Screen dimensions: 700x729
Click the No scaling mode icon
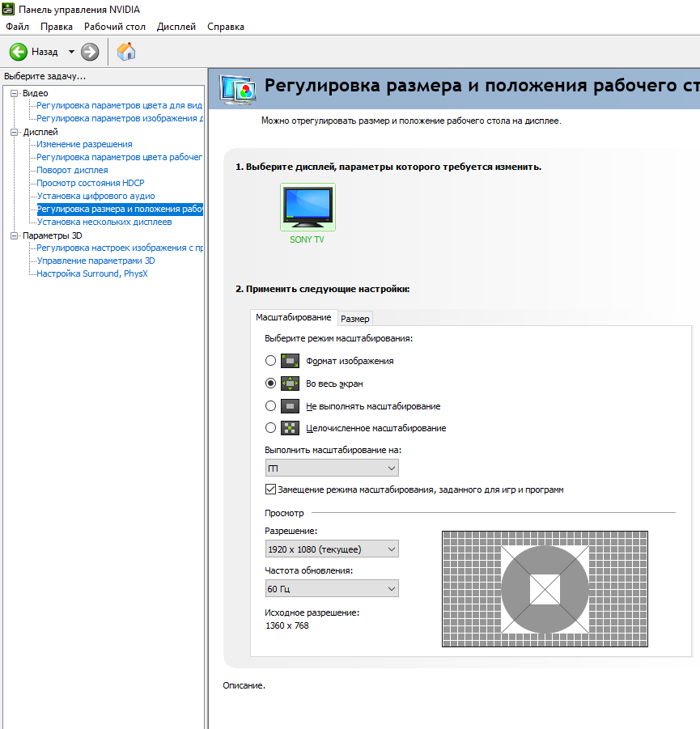(x=290, y=406)
